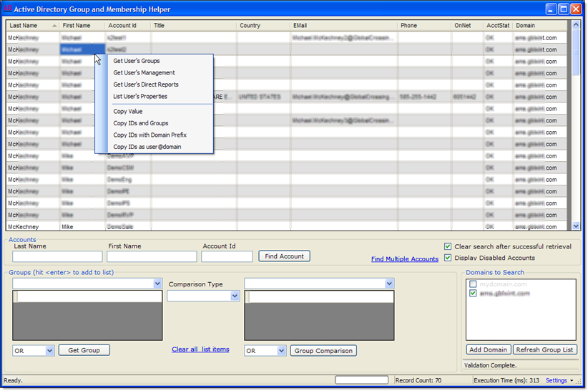
Task: Open the Comparison Type dropdown
Action: coord(235,296)
